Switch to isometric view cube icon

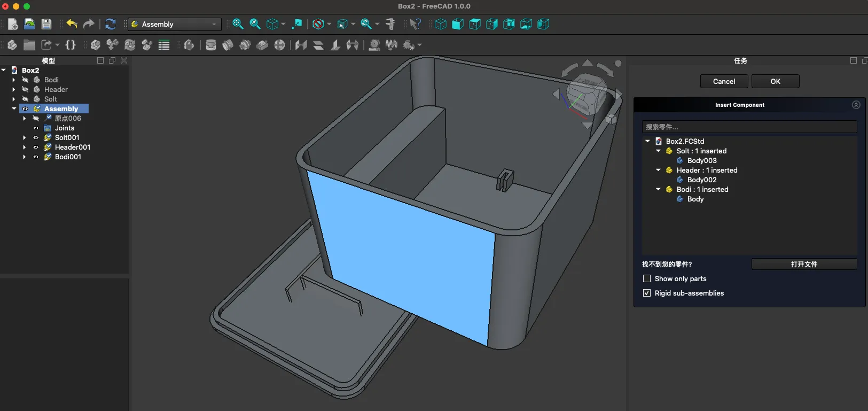(x=441, y=24)
